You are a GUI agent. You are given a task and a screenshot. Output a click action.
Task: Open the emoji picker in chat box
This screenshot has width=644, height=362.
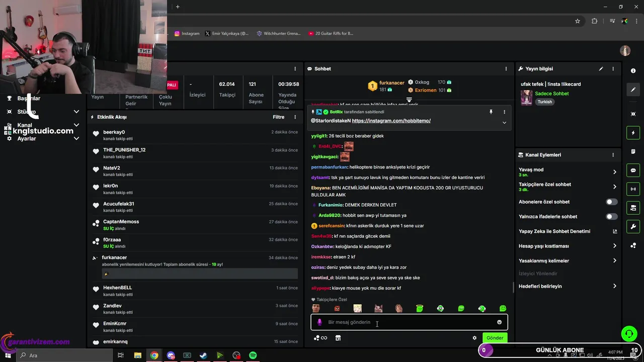(499, 322)
